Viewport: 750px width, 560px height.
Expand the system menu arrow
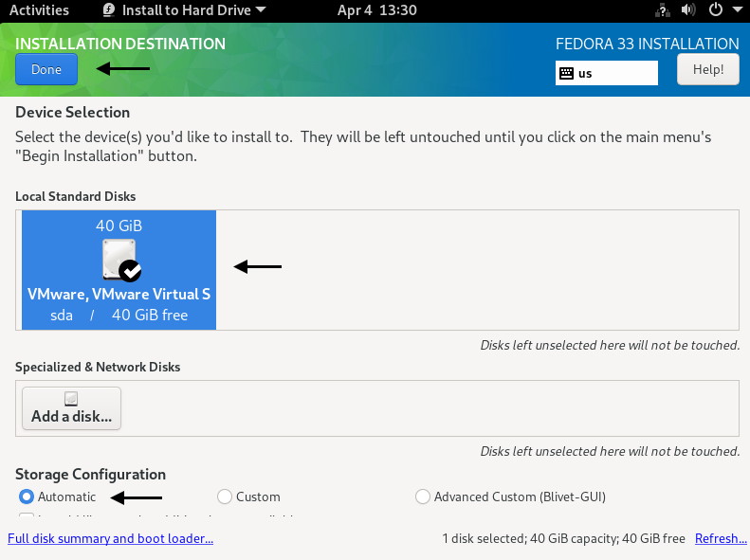pos(737,9)
